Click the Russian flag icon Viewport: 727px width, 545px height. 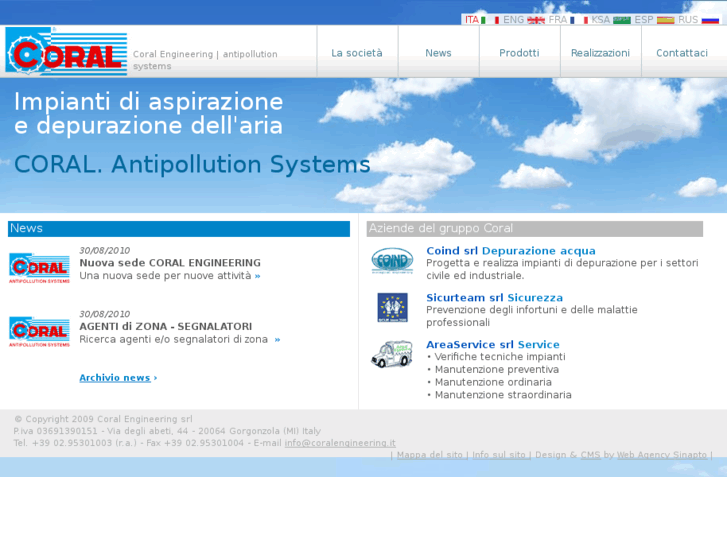pos(710,20)
